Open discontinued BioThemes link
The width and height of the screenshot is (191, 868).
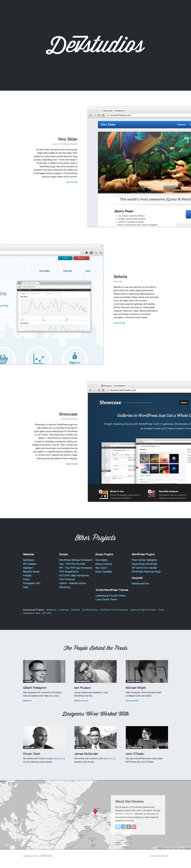[x=52, y=610]
